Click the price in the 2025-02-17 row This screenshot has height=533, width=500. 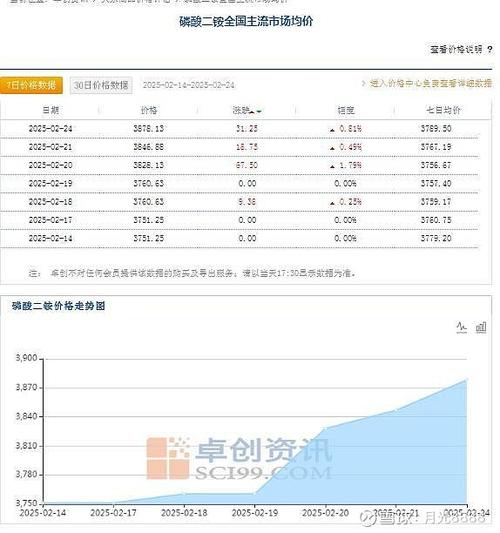click(149, 220)
